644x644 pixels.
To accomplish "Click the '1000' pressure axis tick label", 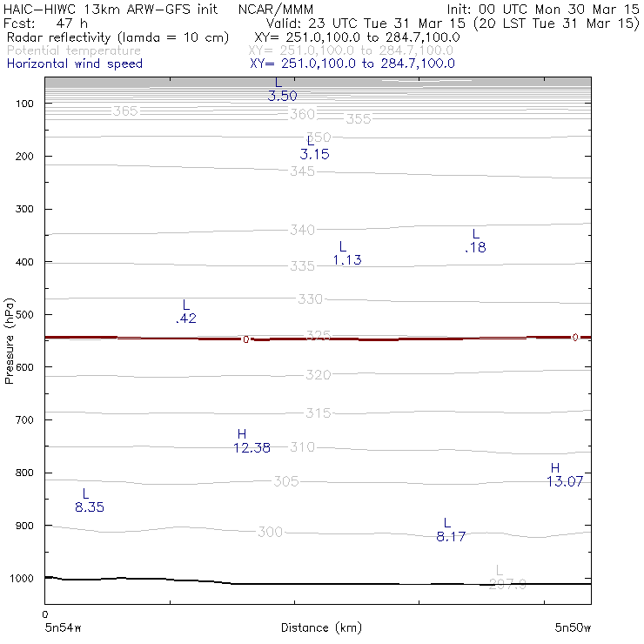I will click(22, 579).
